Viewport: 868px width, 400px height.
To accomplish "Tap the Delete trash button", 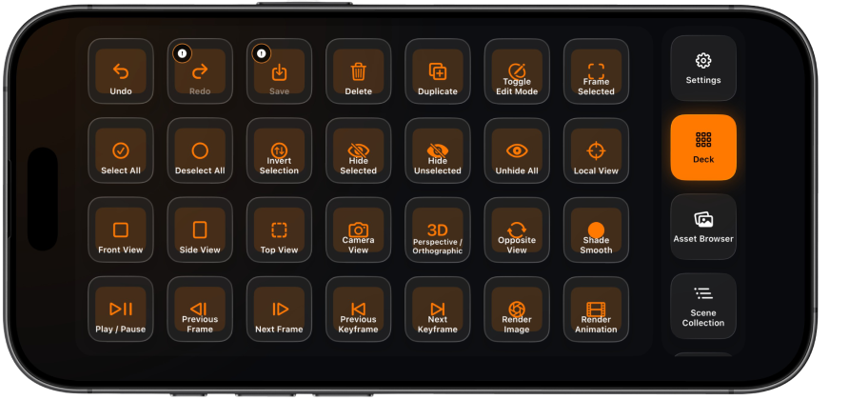I will [x=358, y=70].
